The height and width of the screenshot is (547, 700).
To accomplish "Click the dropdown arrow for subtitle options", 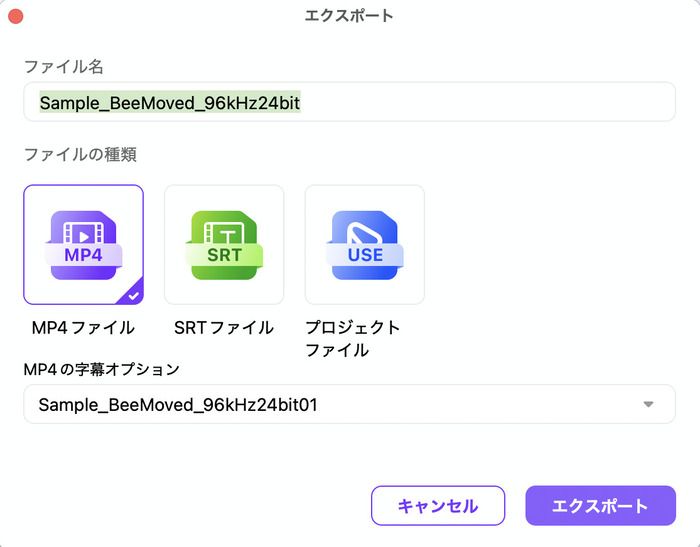I will point(648,405).
